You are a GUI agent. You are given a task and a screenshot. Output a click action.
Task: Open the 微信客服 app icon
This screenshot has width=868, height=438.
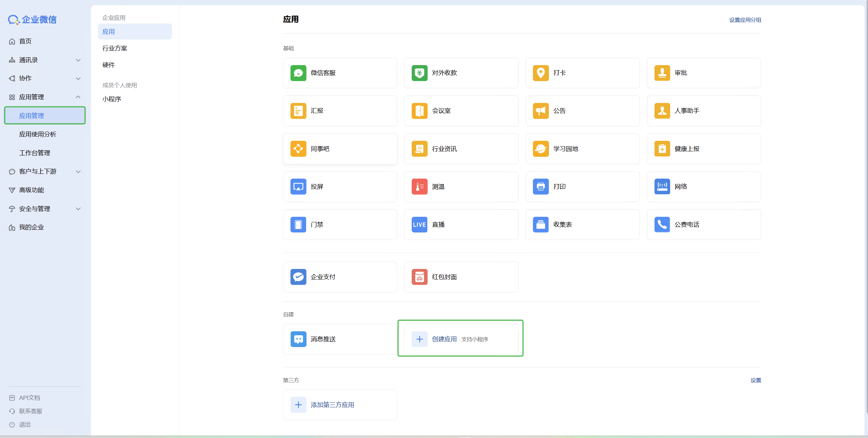coord(298,73)
